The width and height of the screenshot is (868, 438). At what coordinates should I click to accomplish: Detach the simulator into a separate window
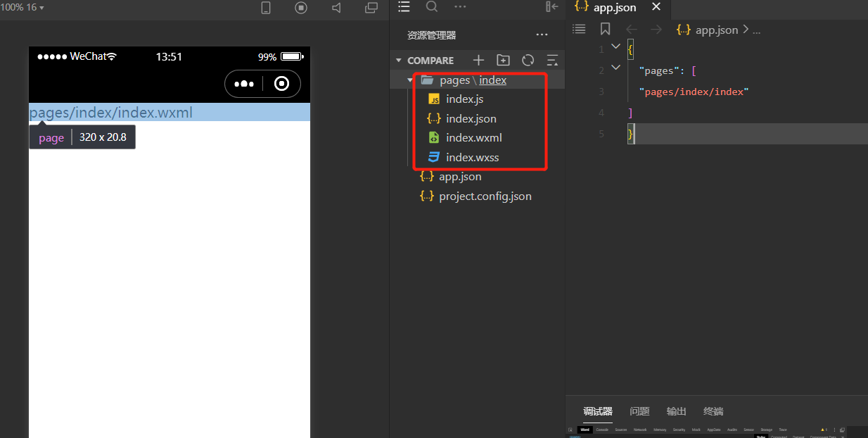click(371, 8)
